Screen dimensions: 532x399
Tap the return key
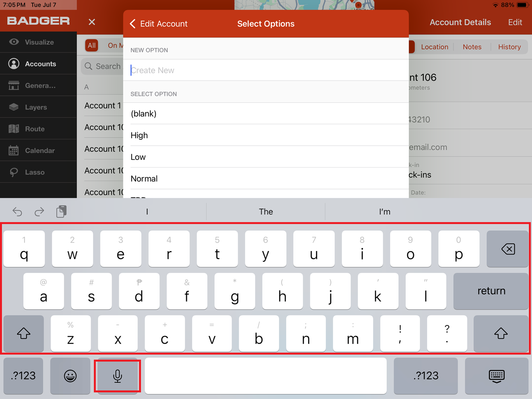[491, 291]
